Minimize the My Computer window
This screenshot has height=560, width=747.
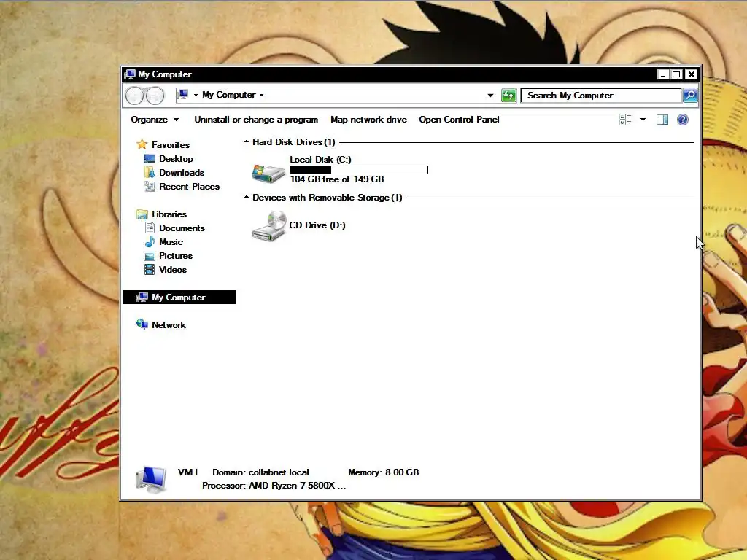tap(663, 74)
